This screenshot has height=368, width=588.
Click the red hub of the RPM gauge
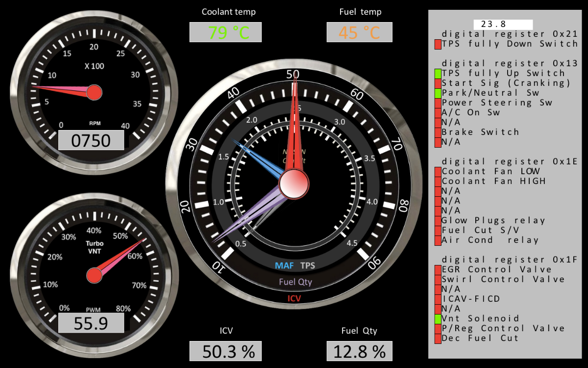click(94, 92)
